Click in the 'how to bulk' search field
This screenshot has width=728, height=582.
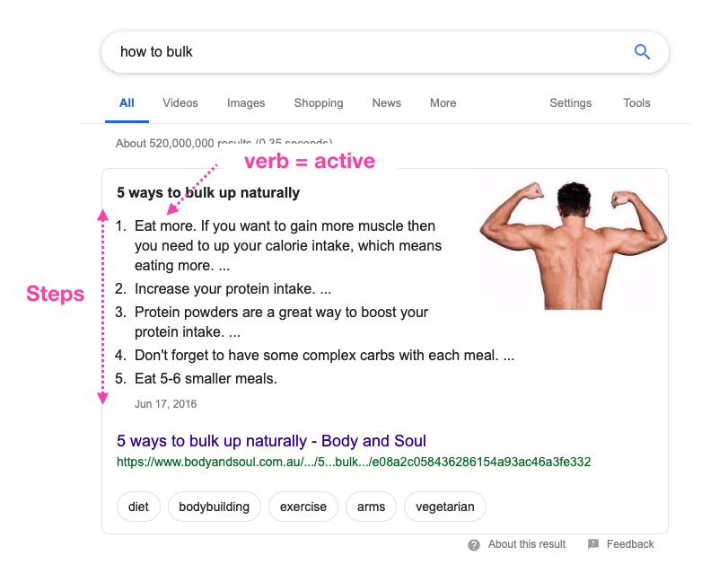[x=359, y=52]
